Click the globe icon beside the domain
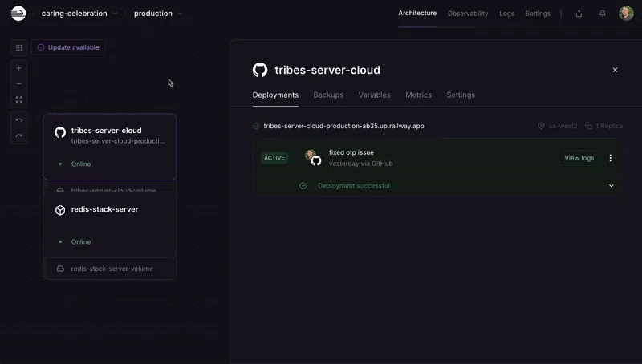The height and width of the screenshot is (364, 642). [256, 126]
